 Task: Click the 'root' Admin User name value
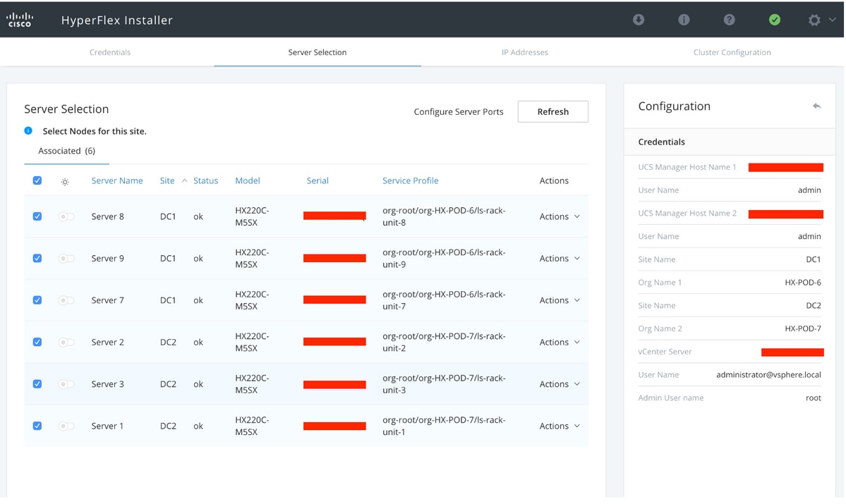(x=813, y=398)
